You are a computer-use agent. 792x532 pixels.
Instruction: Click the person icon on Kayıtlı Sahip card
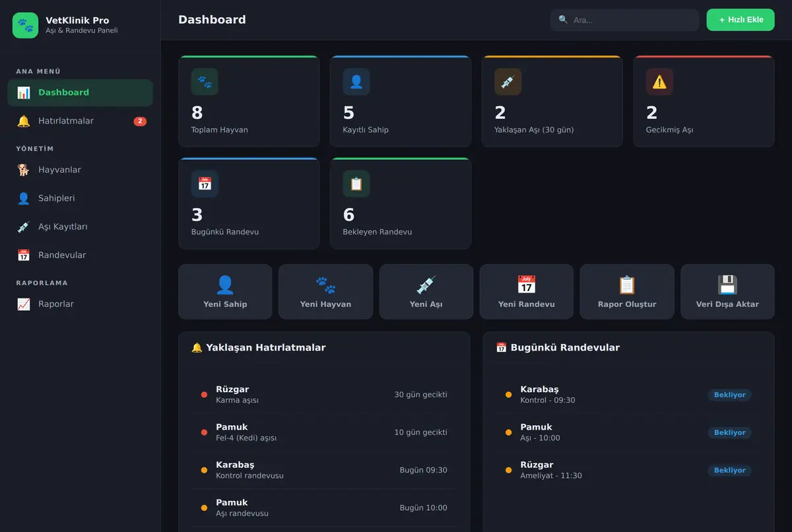click(x=356, y=82)
